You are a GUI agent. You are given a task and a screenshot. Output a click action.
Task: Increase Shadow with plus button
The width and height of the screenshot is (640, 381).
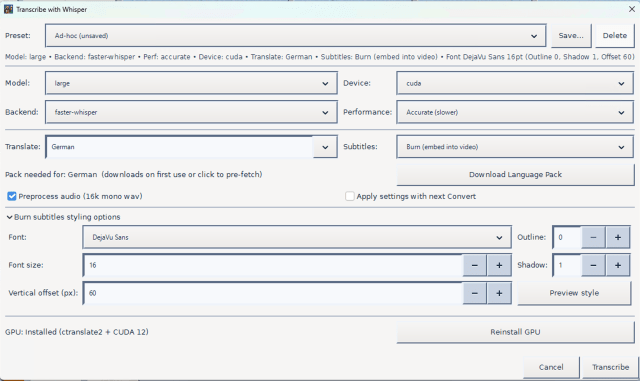coord(618,265)
